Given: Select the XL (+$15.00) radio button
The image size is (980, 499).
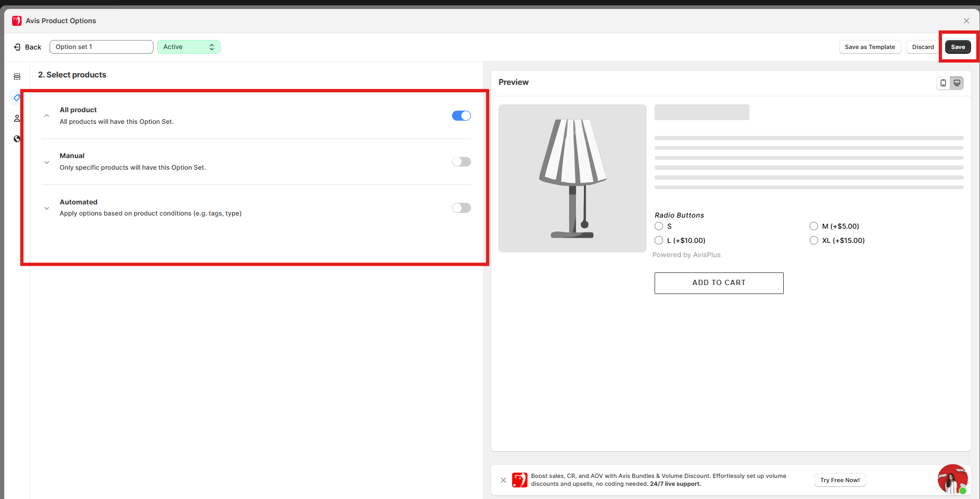Looking at the screenshot, I should pos(814,240).
